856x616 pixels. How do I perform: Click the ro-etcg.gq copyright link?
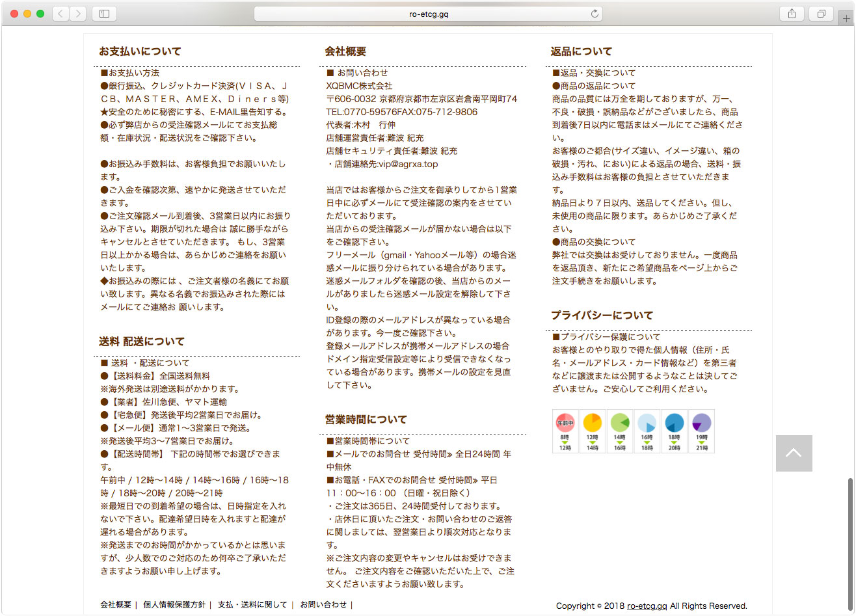pyautogui.click(x=647, y=606)
